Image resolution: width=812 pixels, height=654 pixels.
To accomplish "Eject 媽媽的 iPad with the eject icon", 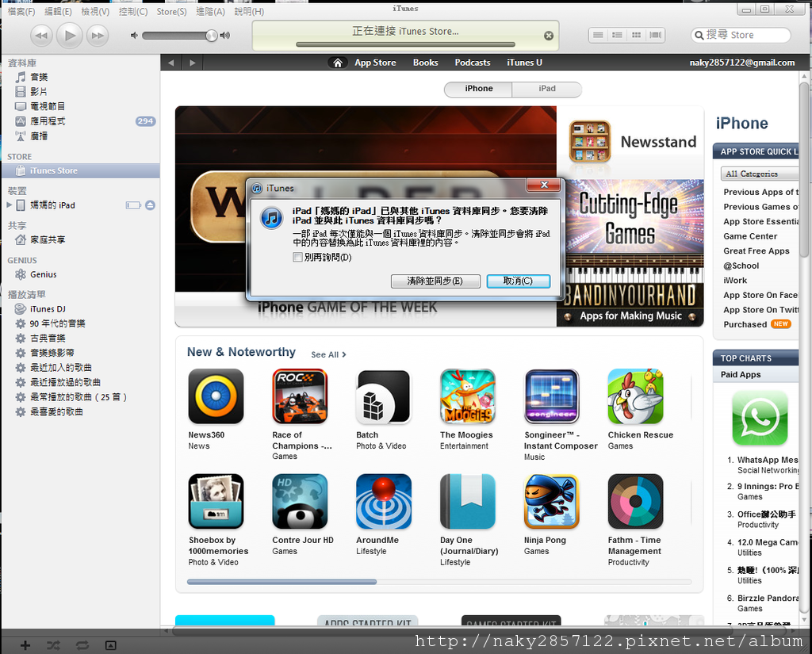I will point(150,205).
